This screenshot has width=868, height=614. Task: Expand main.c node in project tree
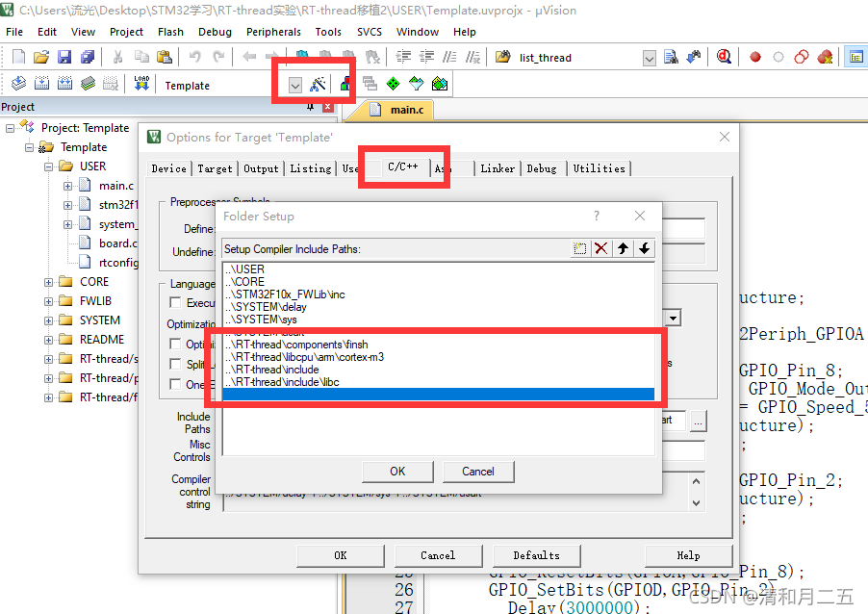coord(67,186)
